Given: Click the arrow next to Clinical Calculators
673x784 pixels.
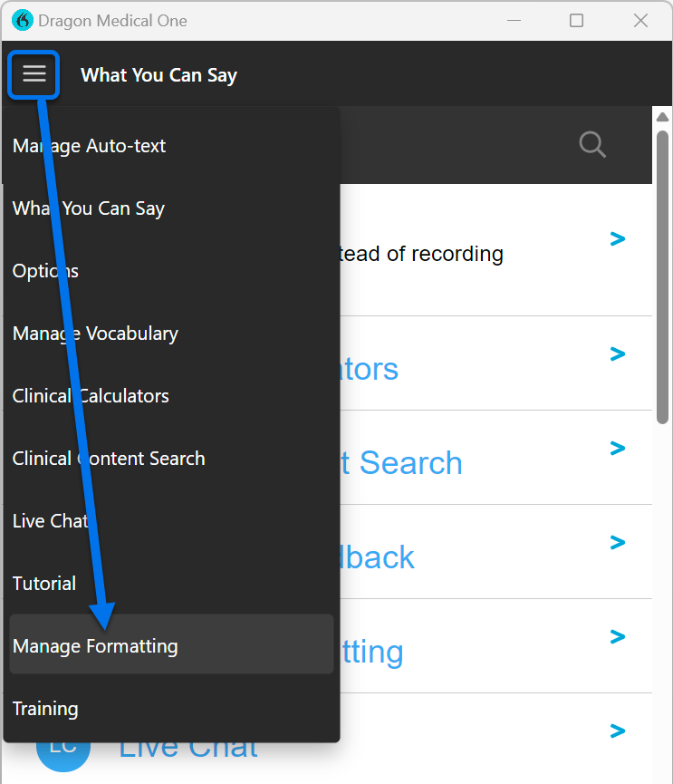Looking at the screenshot, I should click(x=617, y=353).
